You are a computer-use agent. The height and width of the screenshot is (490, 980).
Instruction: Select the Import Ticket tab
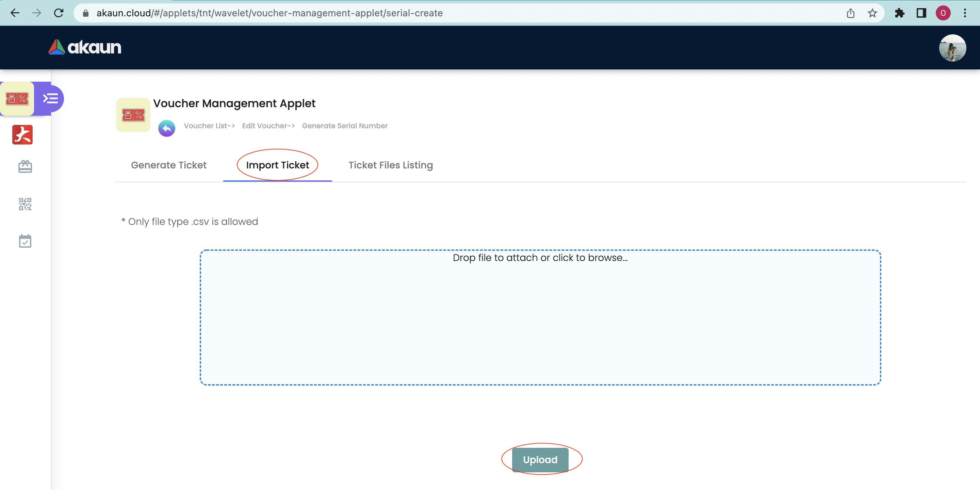pyautogui.click(x=277, y=165)
